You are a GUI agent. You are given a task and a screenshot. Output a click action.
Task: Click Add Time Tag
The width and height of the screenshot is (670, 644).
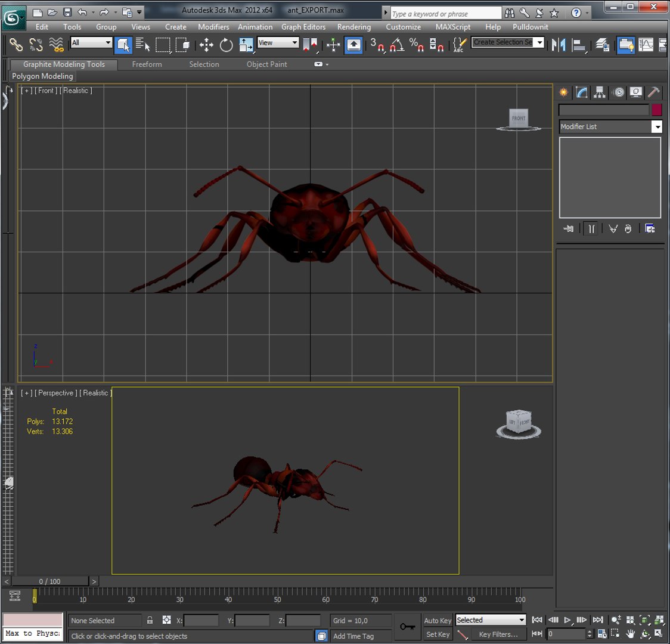353,636
